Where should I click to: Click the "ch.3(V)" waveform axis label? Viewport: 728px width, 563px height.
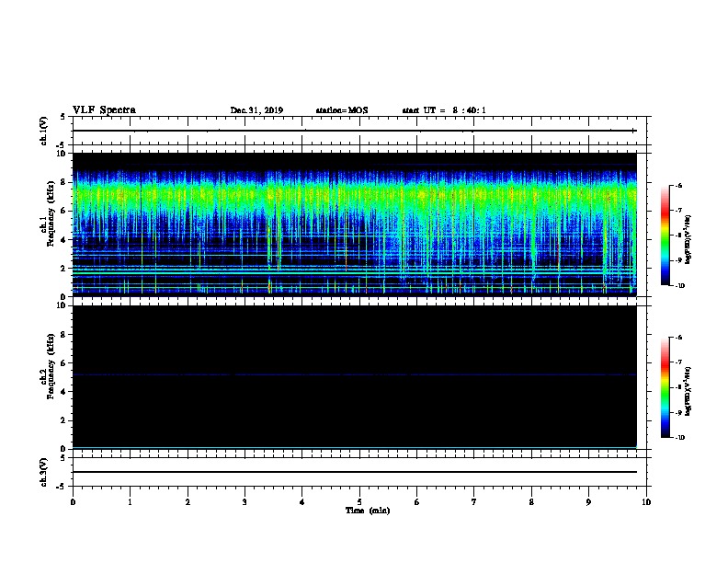(x=43, y=472)
